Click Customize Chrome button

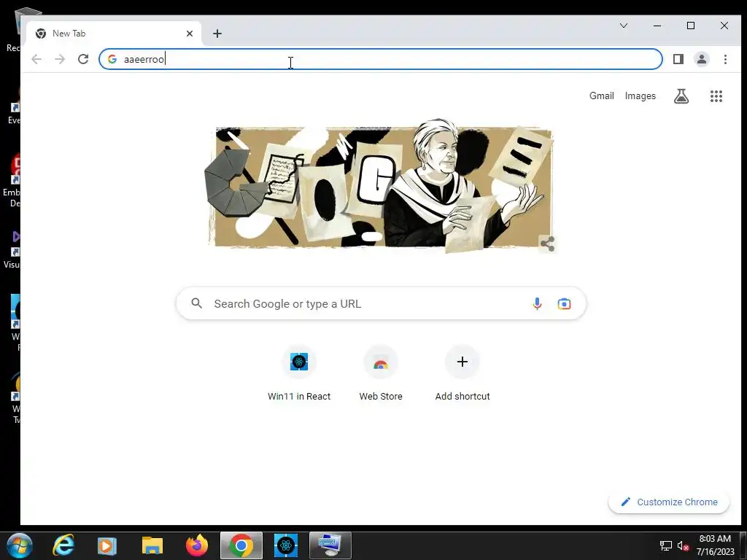[x=669, y=502]
